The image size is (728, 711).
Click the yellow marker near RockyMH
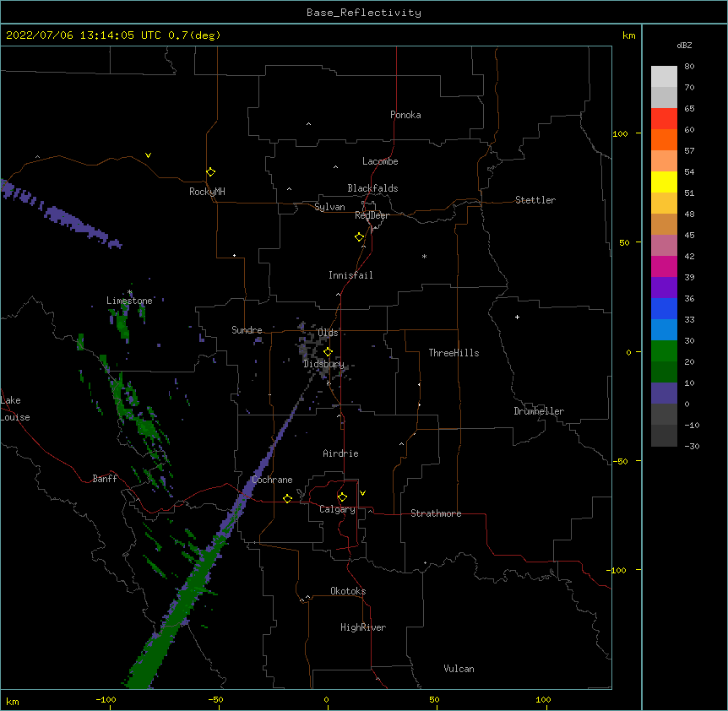click(210, 172)
